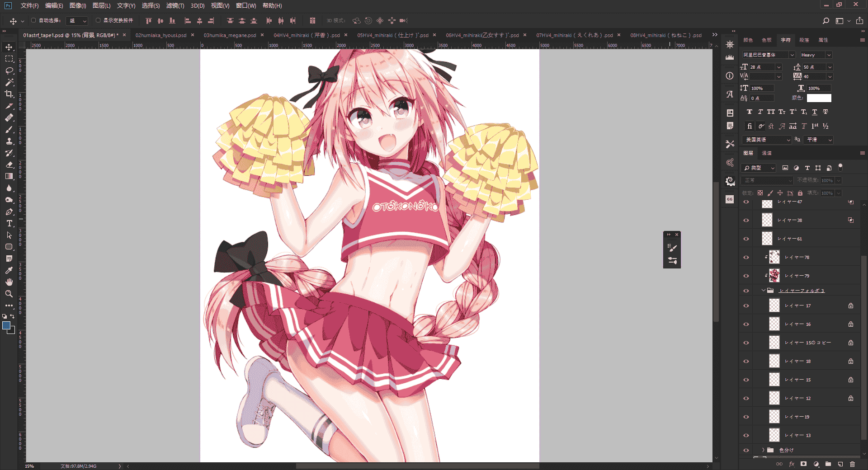The image size is (868, 470).
Task: Add layer style with fx icon
Action: [x=792, y=464]
